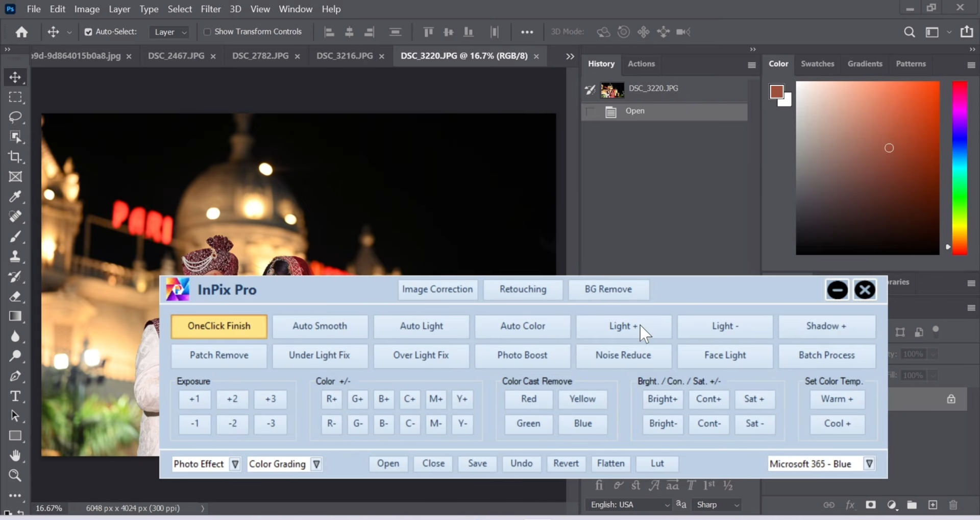Switch to the DSC_2782.JPG document tab

coord(260,56)
